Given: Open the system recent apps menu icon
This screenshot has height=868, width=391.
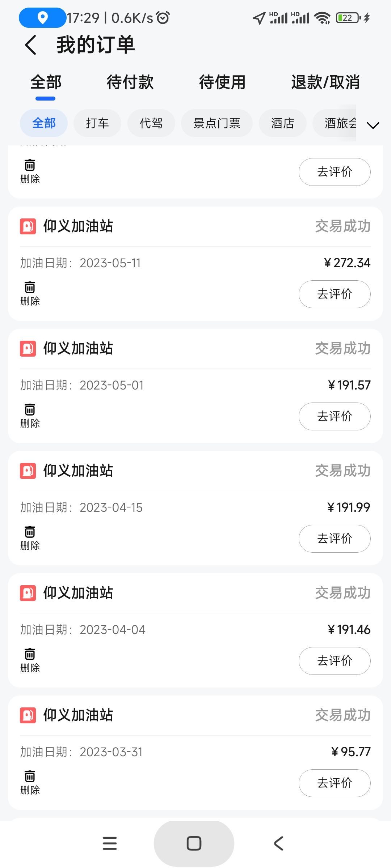Looking at the screenshot, I should click(110, 843).
